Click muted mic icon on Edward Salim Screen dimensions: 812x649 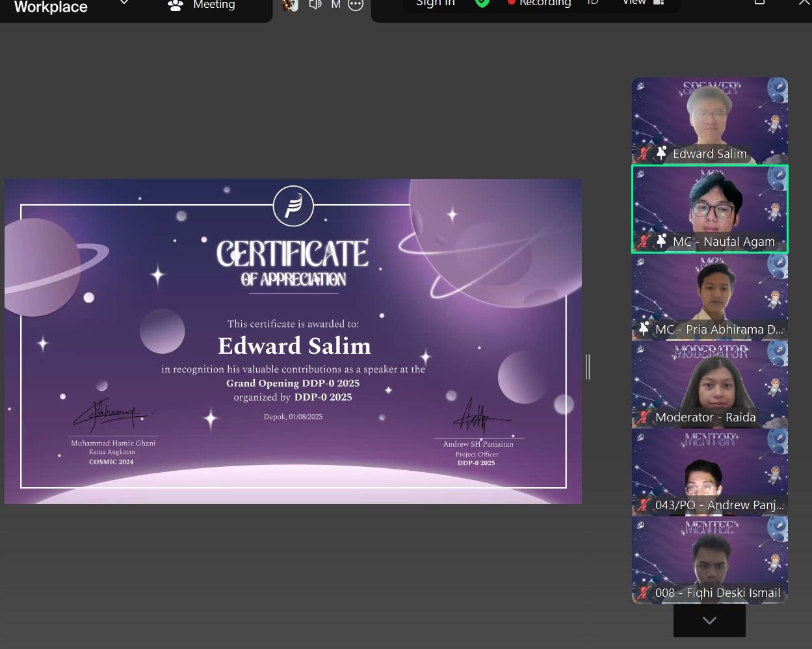pyautogui.click(x=644, y=154)
